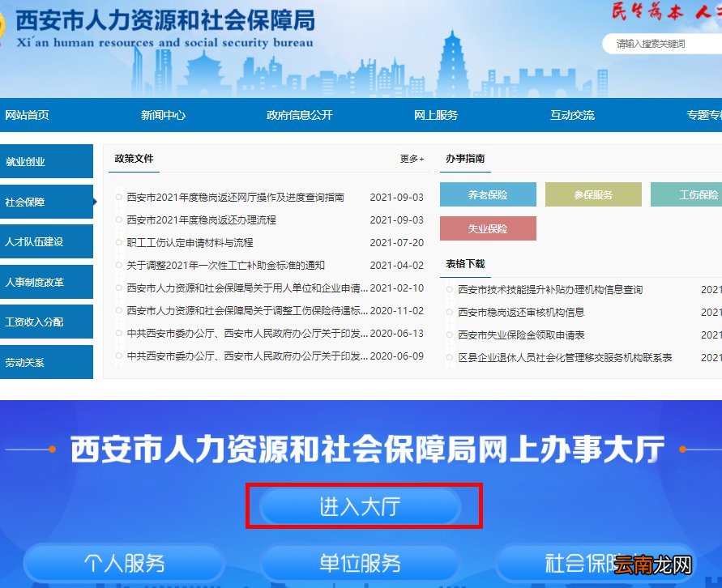Select 社会保障 in the left sidebar
This screenshot has height=588, width=722.
[x=46, y=202]
